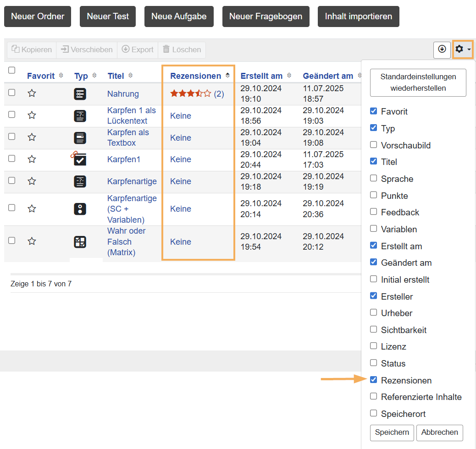Click the type icon in the Nahrung row

[80, 94]
